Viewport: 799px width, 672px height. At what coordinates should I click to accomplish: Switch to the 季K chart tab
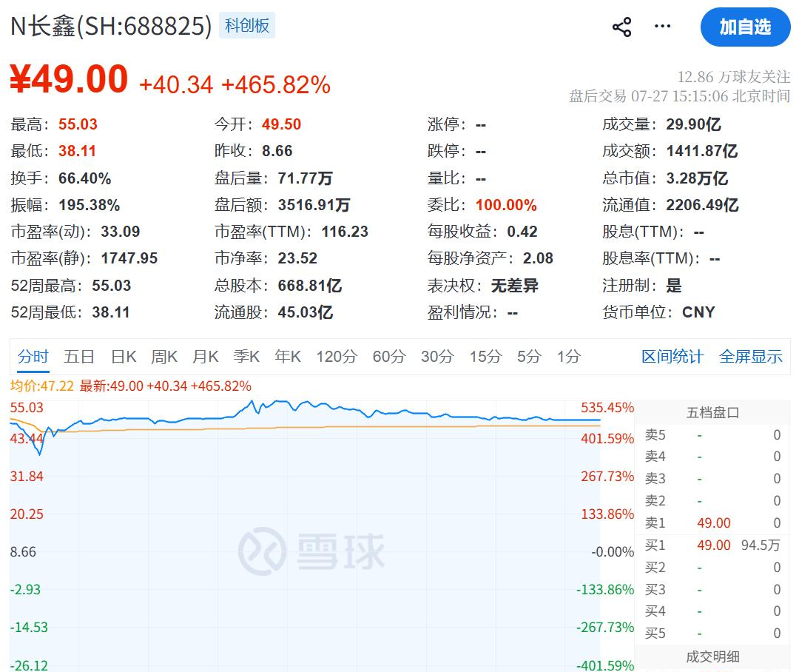[246, 357]
